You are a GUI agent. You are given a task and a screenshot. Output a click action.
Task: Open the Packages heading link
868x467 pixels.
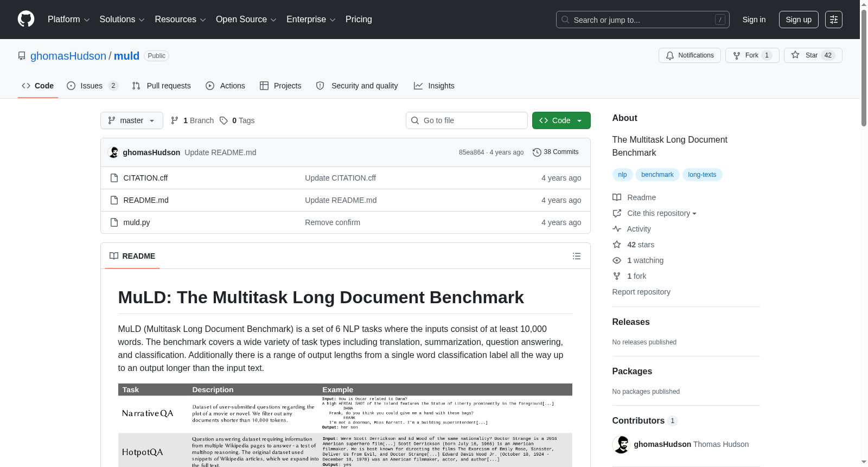(x=632, y=372)
